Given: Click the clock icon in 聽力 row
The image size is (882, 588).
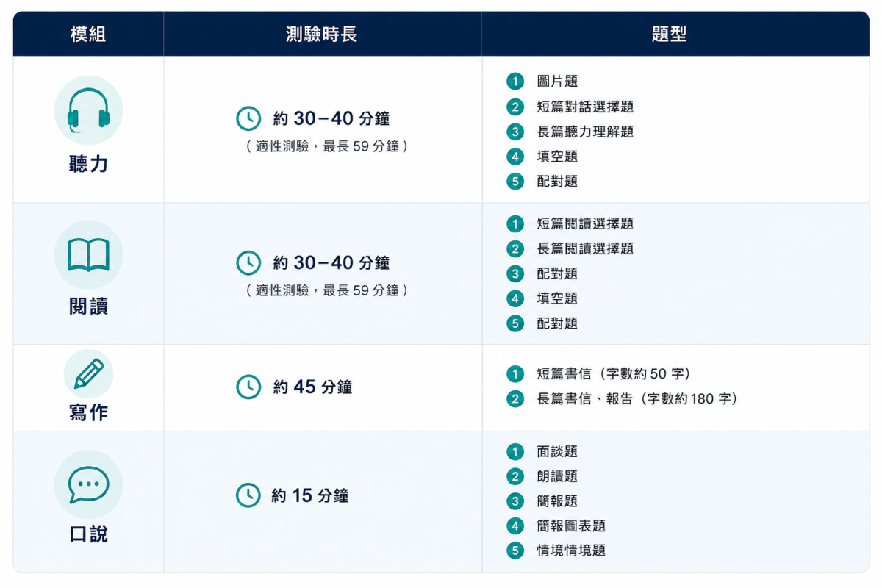Looking at the screenshot, I should (x=248, y=118).
